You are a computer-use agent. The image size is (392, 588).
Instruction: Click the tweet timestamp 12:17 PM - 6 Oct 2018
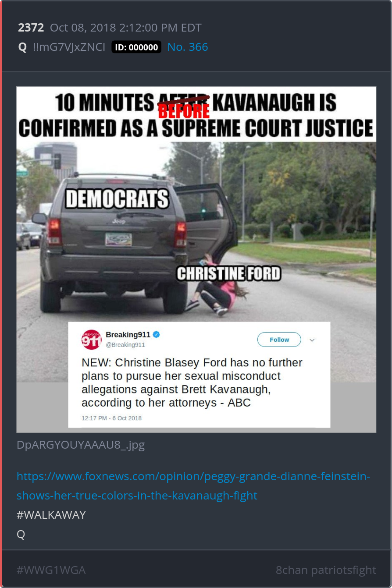point(112,418)
